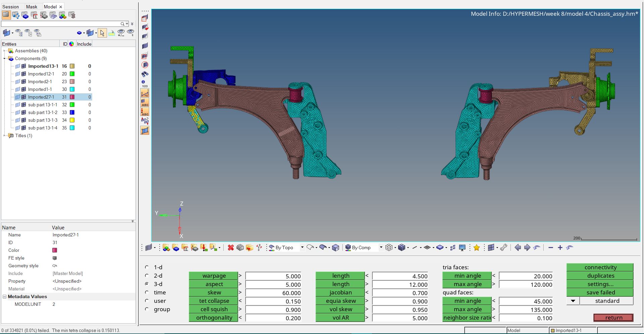This screenshot has width=644, height=334.
Task: Switch to the Session tab
Action: (x=11, y=6)
